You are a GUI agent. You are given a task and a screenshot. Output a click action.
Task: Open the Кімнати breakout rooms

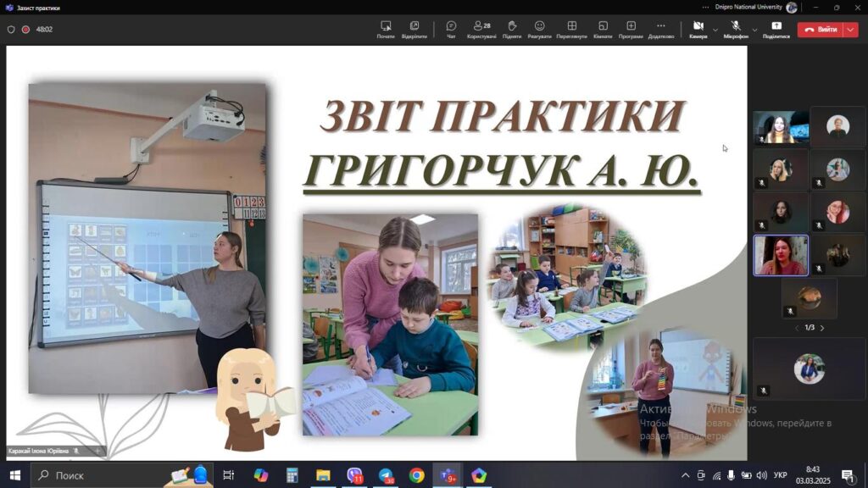click(603, 30)
